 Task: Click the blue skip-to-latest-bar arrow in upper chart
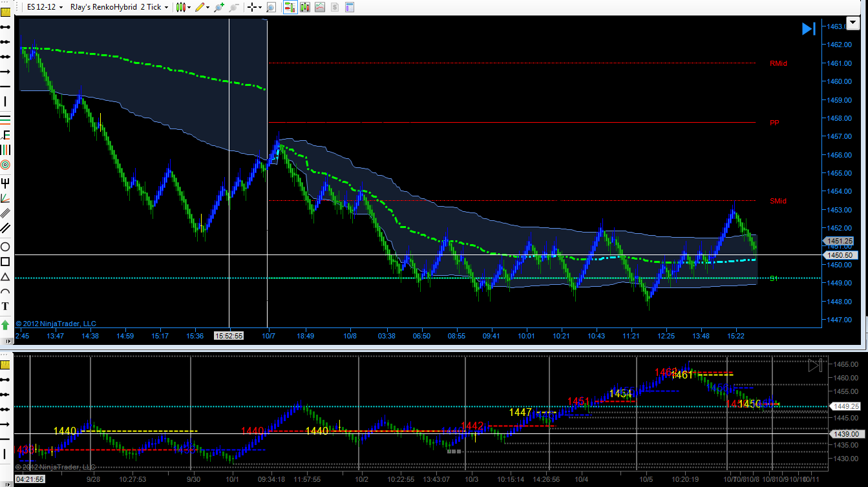tap(809, 28)
